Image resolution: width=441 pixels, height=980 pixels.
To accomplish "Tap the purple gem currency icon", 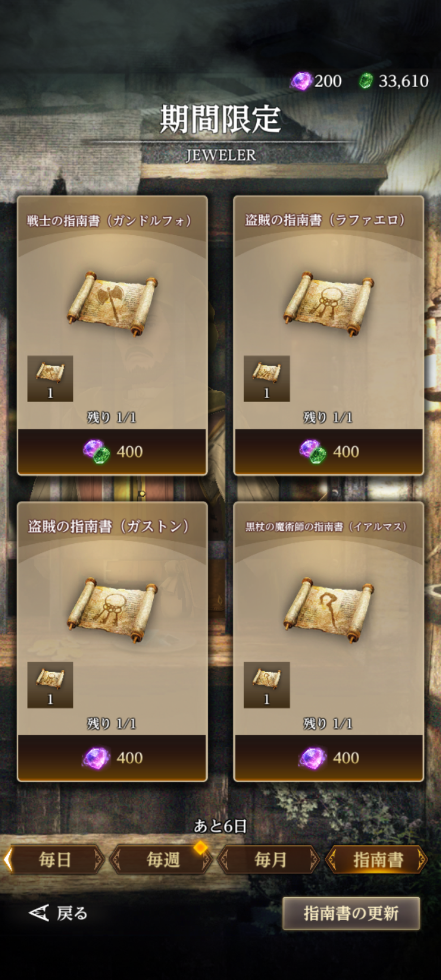I will [x=302, y=81].
